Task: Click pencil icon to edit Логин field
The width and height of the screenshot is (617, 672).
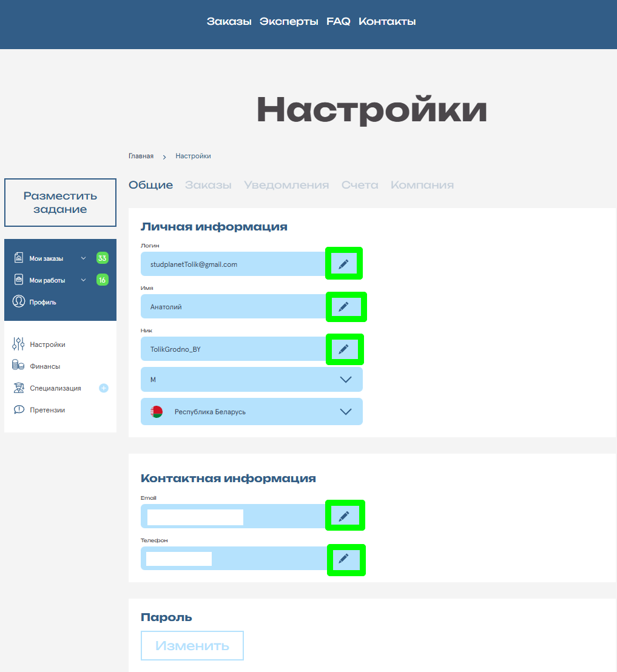Action: (x=343, y=264)
